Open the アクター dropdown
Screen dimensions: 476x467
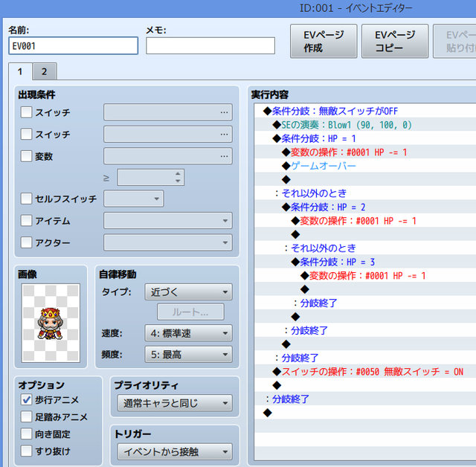coord(168,242)
